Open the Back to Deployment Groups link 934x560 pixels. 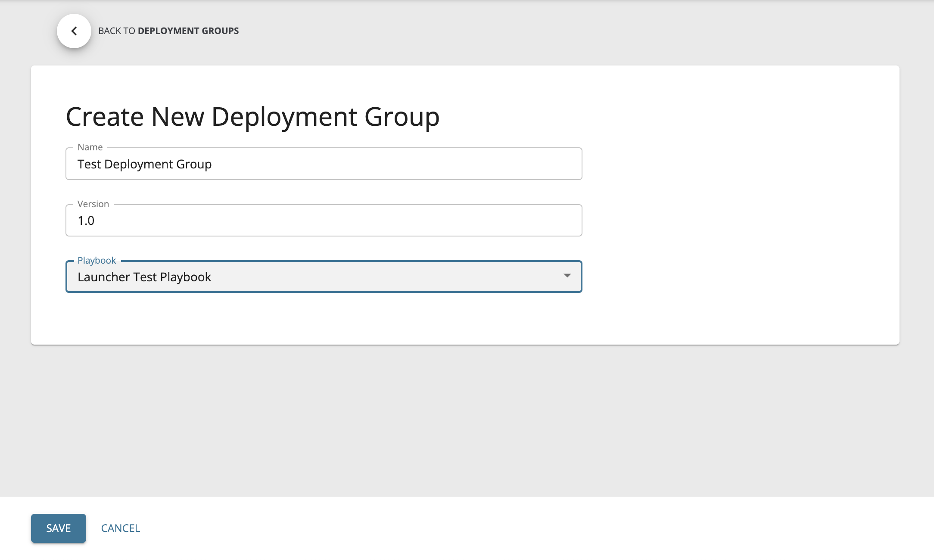click(x=168, y=31)
